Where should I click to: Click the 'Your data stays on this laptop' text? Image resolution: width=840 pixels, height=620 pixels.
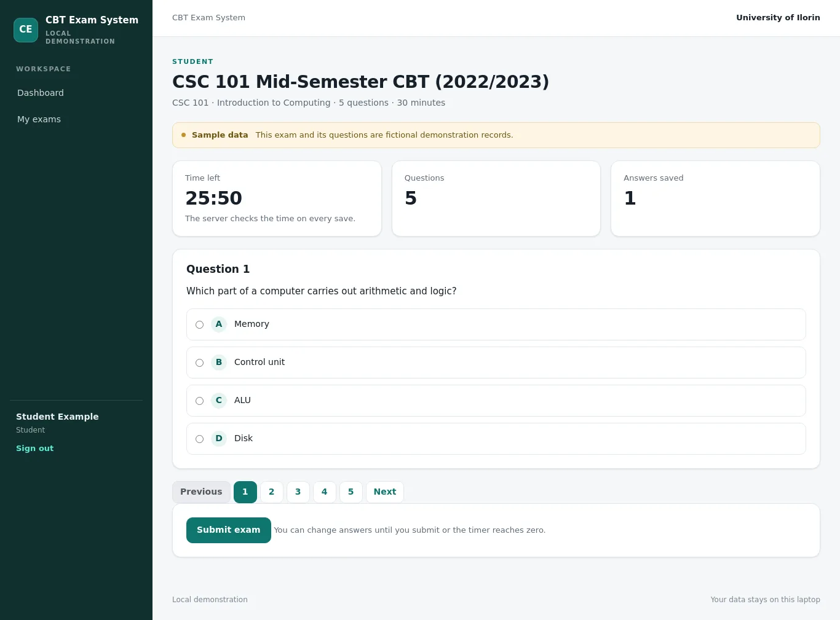pos(765,600)
